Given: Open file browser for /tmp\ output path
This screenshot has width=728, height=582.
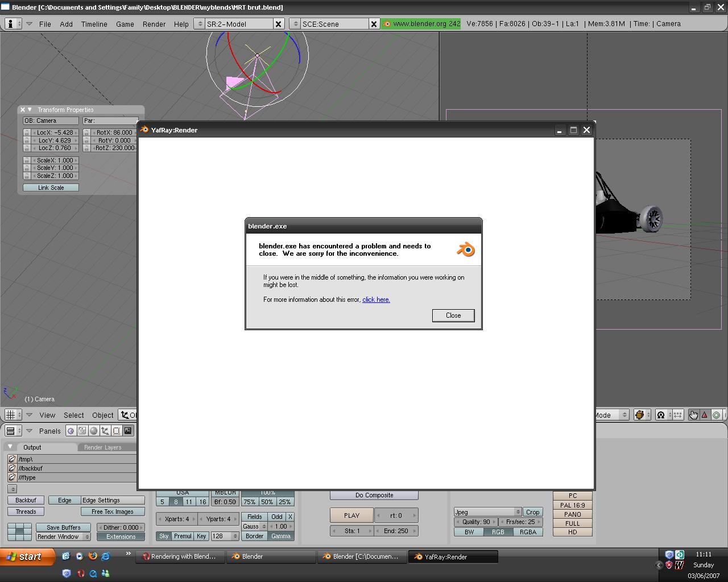Looking at the screenshot, I should coord(12,459).
